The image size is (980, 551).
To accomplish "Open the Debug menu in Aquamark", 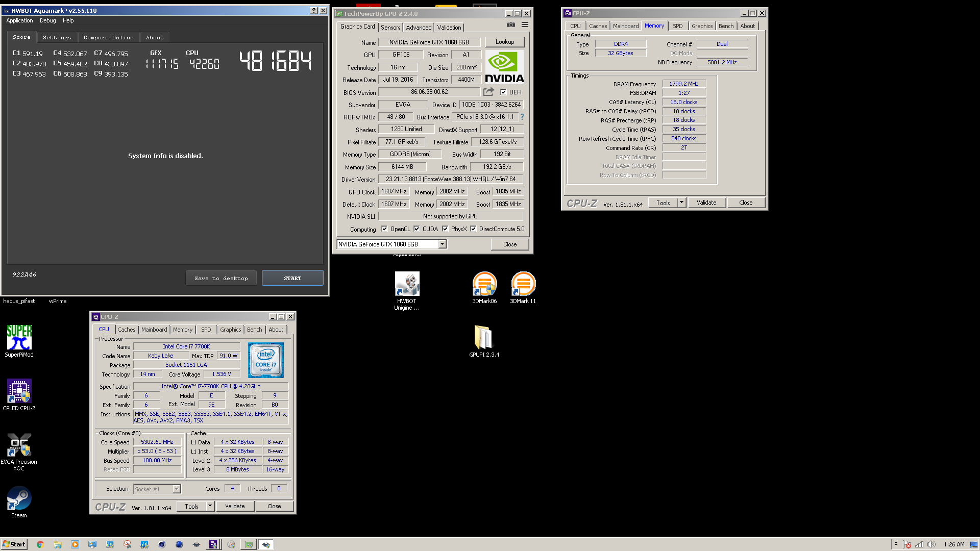I will (x=48, y=20).
